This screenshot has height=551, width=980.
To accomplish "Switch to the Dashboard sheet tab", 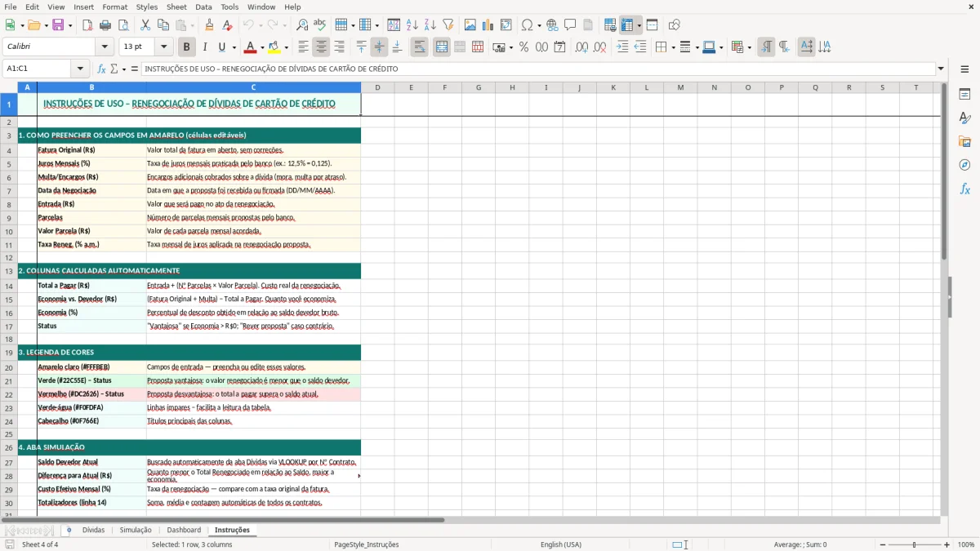I will pos(184,530).
